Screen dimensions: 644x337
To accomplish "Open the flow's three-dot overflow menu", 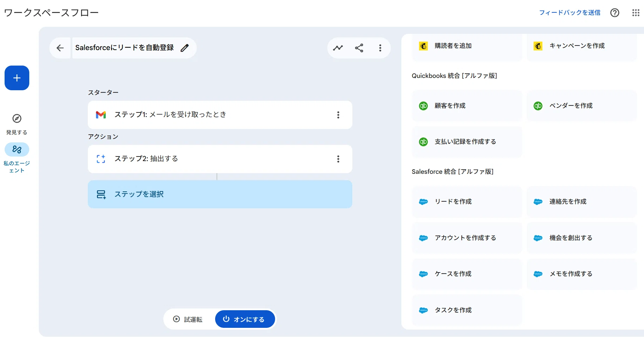I will tap(380, 48).
